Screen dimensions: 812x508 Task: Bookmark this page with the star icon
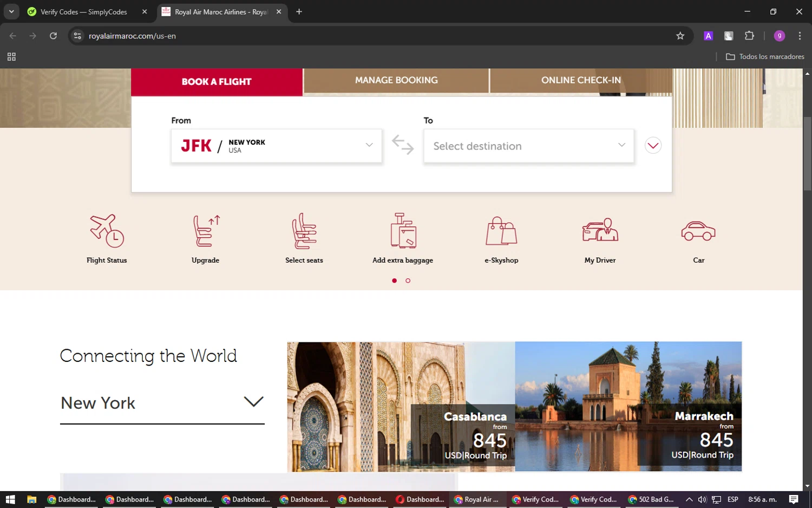click(680, 36)
